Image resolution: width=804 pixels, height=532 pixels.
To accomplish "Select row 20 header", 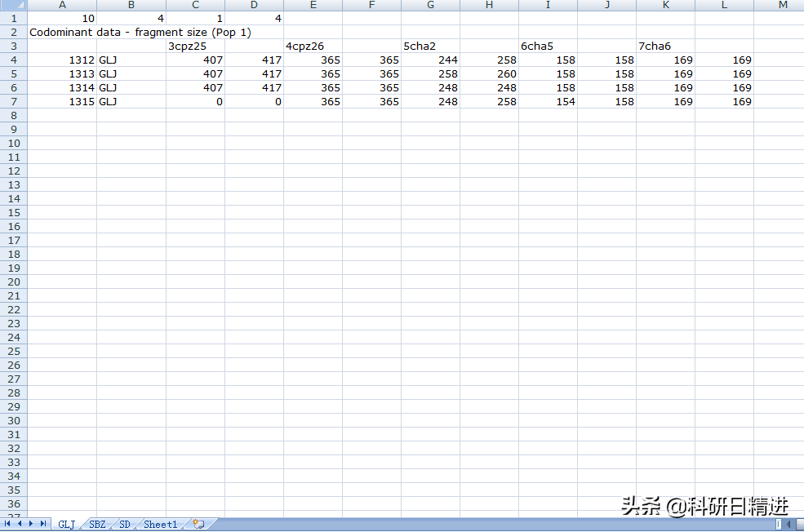I will click(14, 282).
